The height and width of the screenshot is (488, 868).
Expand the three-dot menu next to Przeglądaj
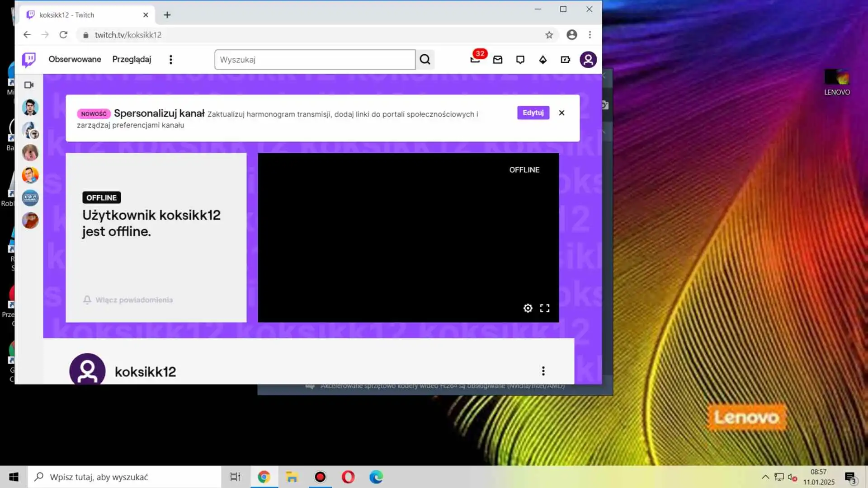click(x=171, y=60)
